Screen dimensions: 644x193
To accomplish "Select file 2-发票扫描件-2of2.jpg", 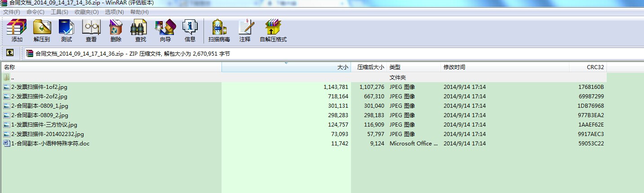I will coord(39,96).
